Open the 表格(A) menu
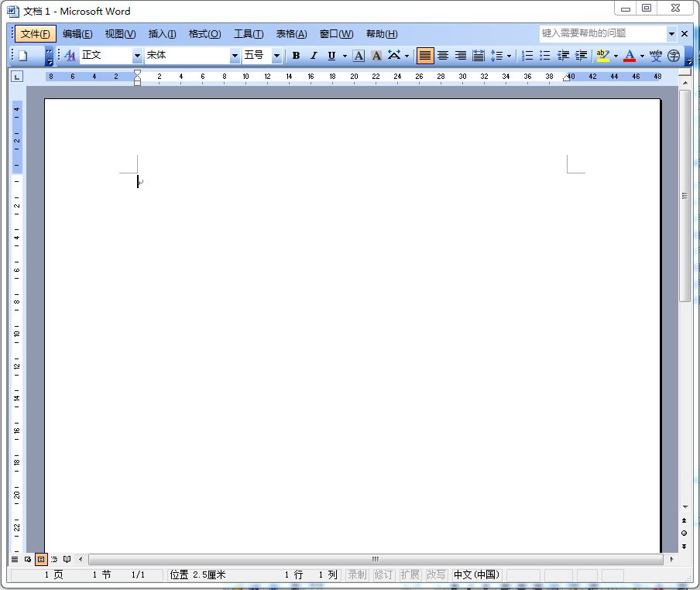This screenshot has height=590, width=700. 291,34
